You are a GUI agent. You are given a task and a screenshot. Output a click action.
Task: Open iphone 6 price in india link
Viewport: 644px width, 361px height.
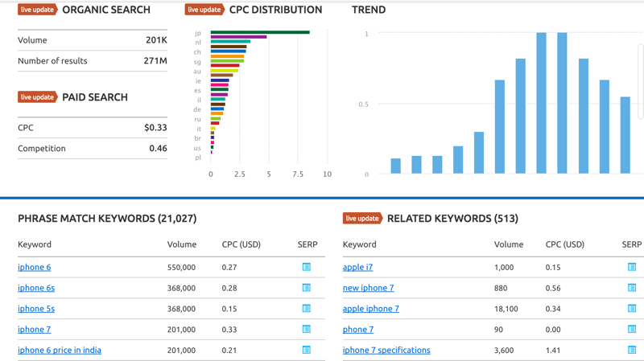click(59, 350)
